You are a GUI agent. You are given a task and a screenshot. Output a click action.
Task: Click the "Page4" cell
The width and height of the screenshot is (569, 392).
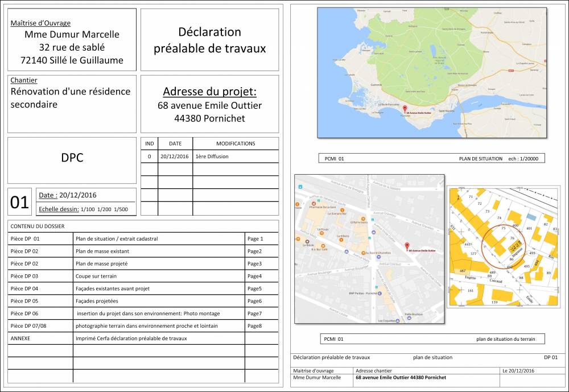[x=255, y=276]
